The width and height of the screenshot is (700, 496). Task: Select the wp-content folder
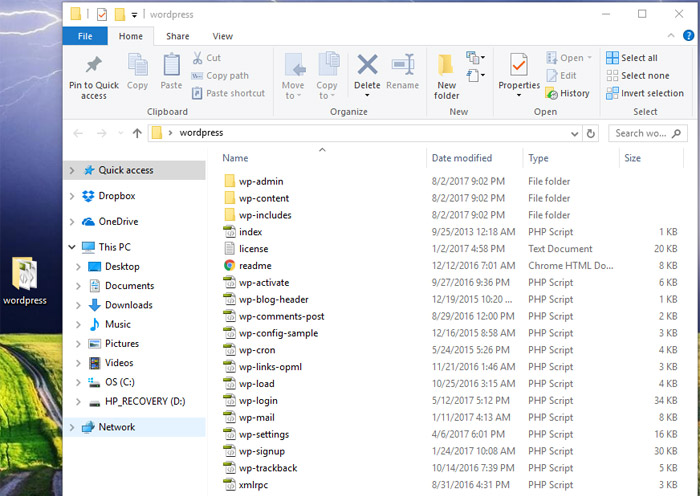click(x=264, y=198)
